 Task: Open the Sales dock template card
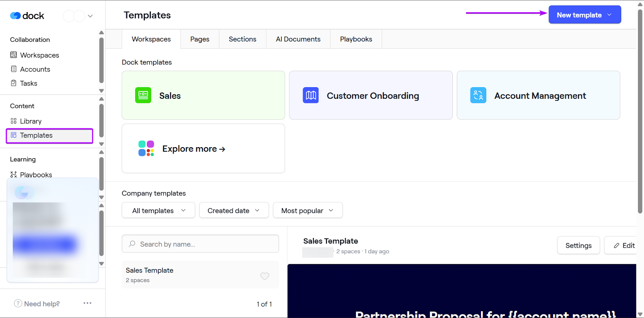click(x=203, y=95)
